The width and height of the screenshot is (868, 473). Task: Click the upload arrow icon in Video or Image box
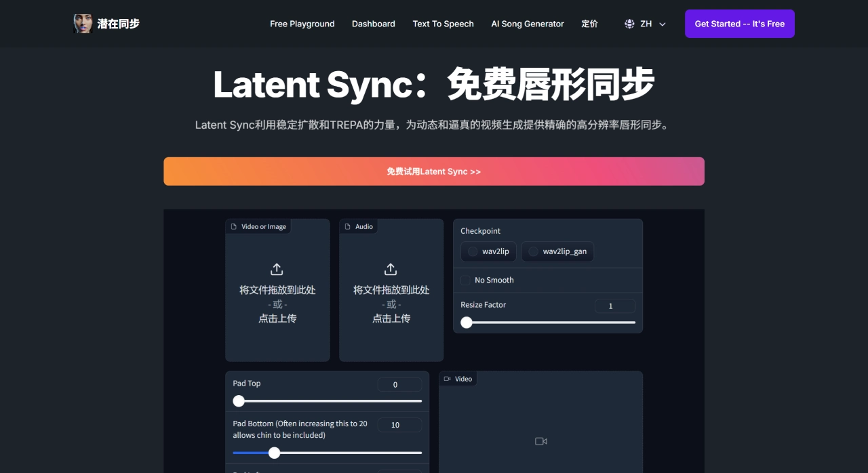(277, 269)
